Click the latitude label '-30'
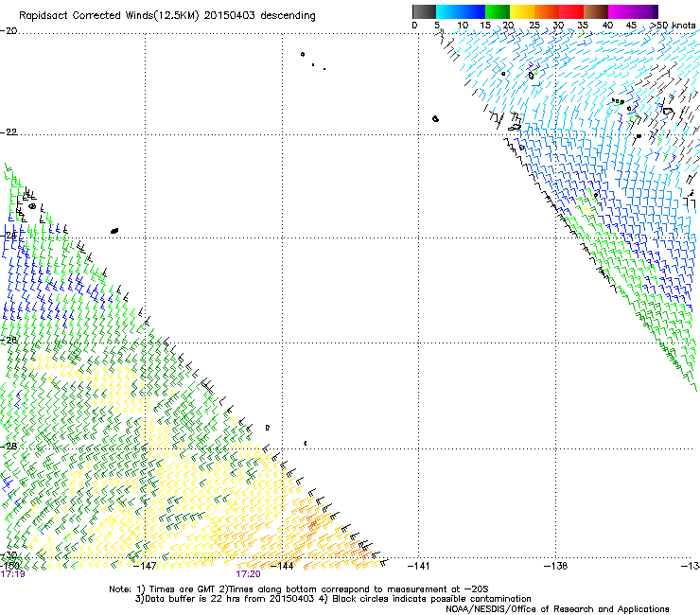 click(9, 555)
